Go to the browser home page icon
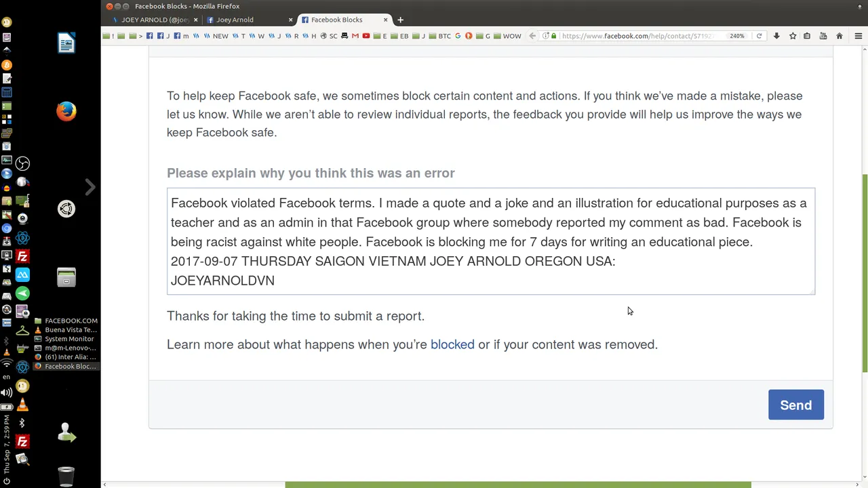The image size is (868, 488). 840,36
